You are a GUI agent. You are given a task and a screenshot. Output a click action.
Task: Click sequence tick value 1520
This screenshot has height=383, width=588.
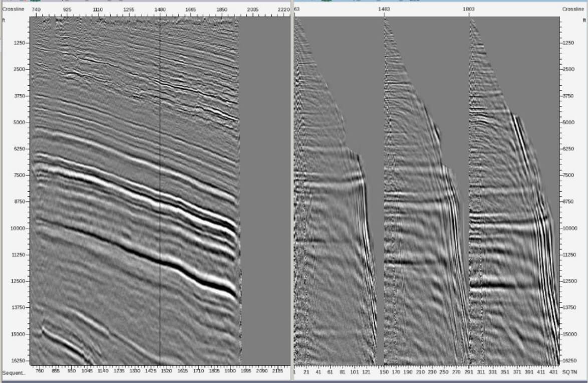pos(166,371)
